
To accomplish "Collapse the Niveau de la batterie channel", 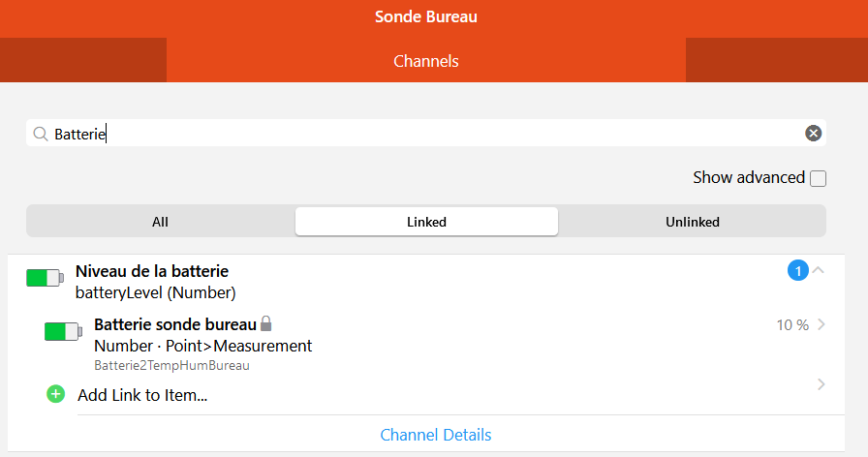I will pyautogui.click(x=819, y=270).
